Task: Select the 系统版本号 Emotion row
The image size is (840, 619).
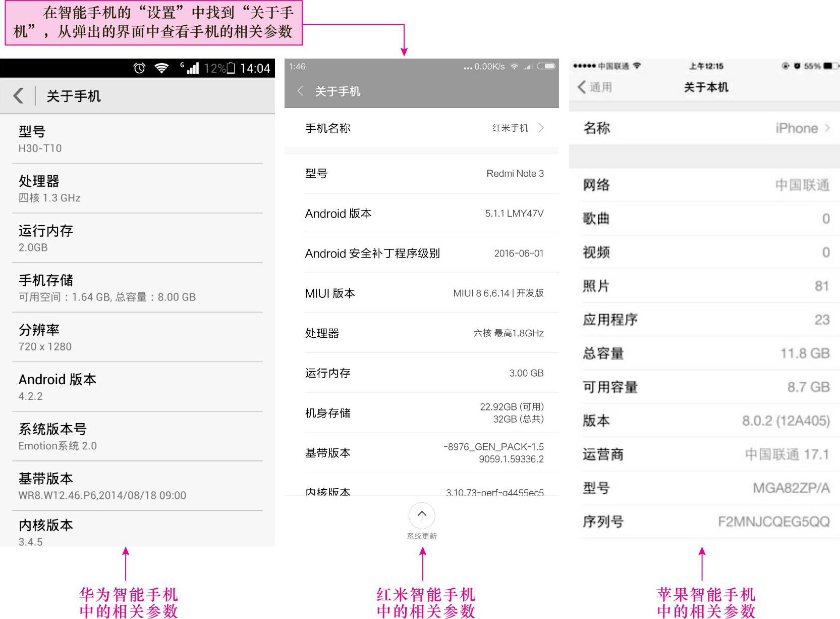Action: point(137,436)
